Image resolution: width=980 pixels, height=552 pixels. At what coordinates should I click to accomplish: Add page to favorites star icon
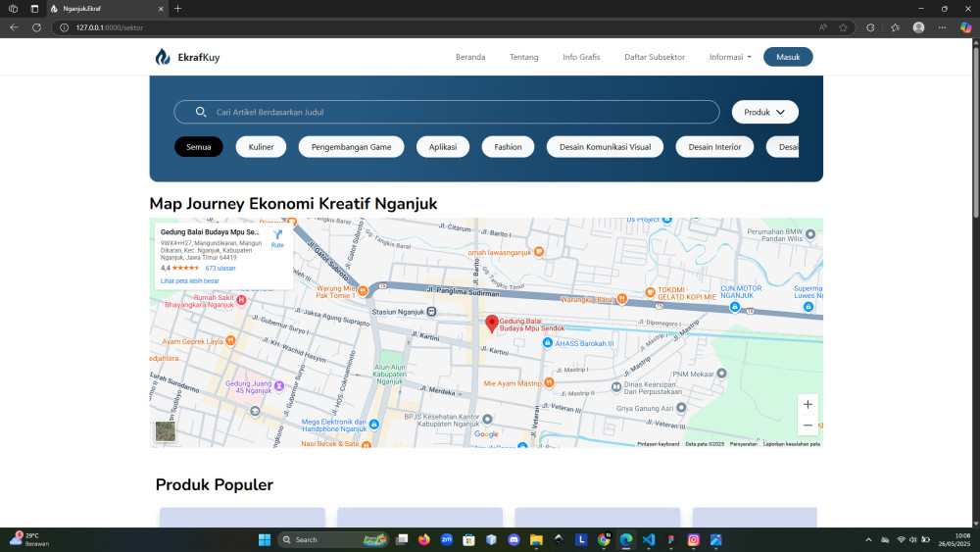843,27
